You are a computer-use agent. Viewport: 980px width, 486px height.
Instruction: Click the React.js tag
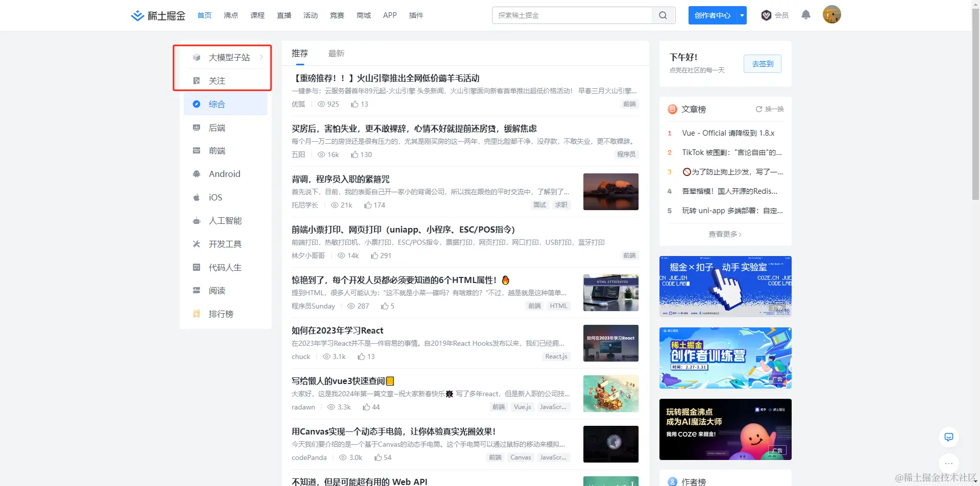pos(556,356)
